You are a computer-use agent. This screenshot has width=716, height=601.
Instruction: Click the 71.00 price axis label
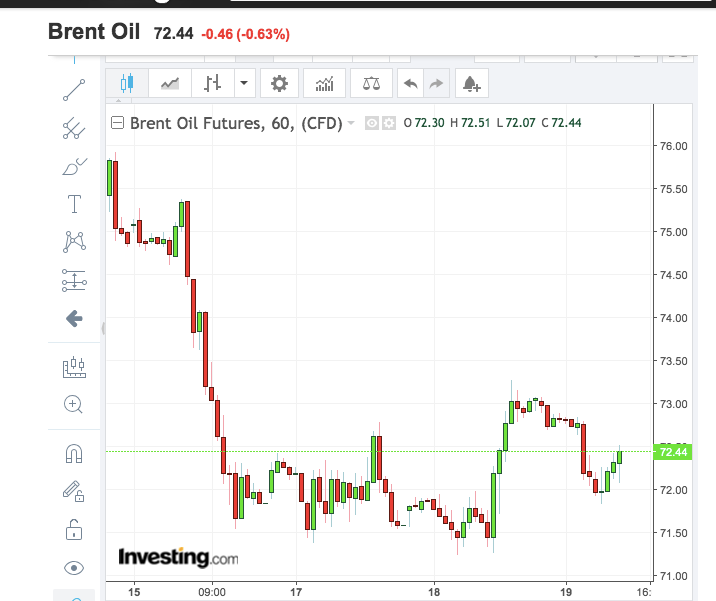point(674,576)
